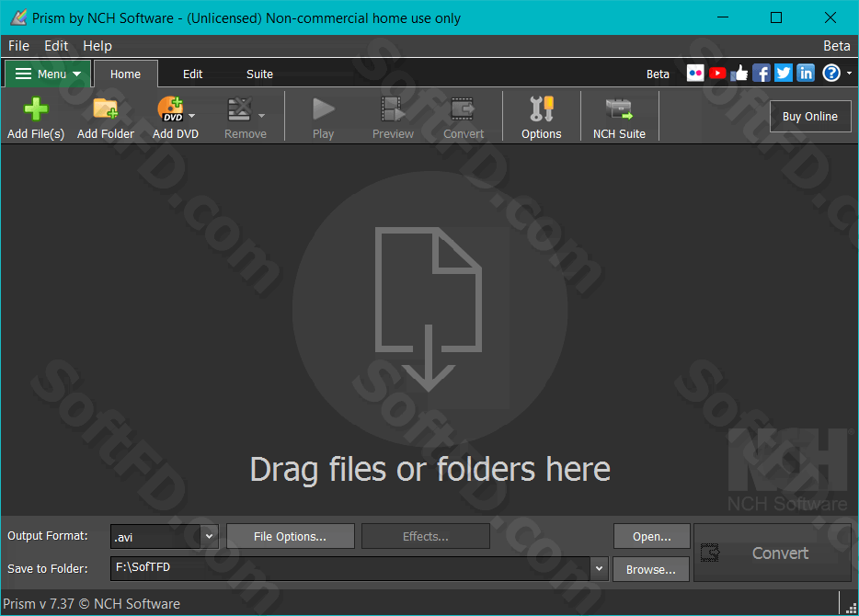Image resolution: width=859 pixels, height=616 pixels.
Task: Click the Add File(s) green plus icon
Action: pyautogui.click(x=36, y=109)
